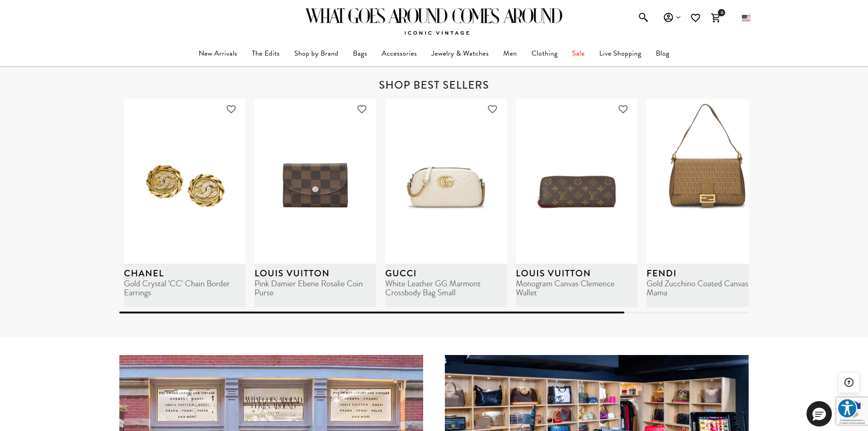The width and height of the screenshot is (868, 431).
Task: Open the live chat bubble
Action: coord(819,414)
